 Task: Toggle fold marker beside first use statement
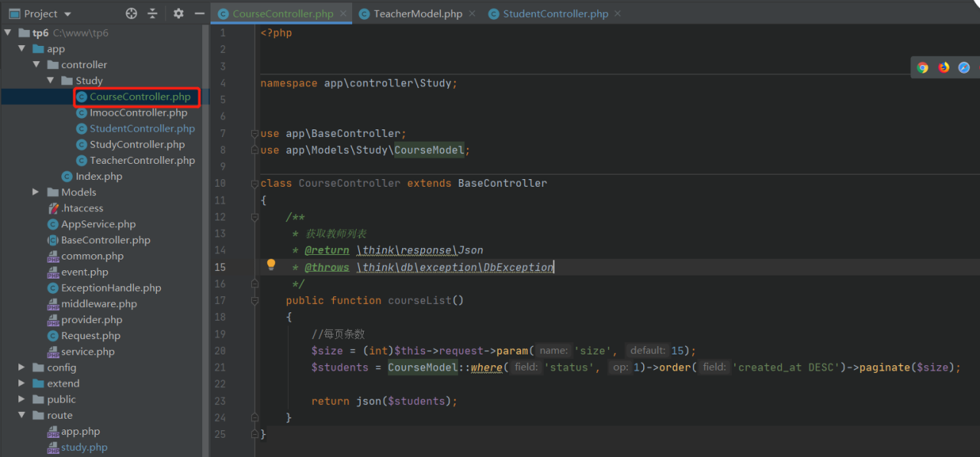point(255,134)
